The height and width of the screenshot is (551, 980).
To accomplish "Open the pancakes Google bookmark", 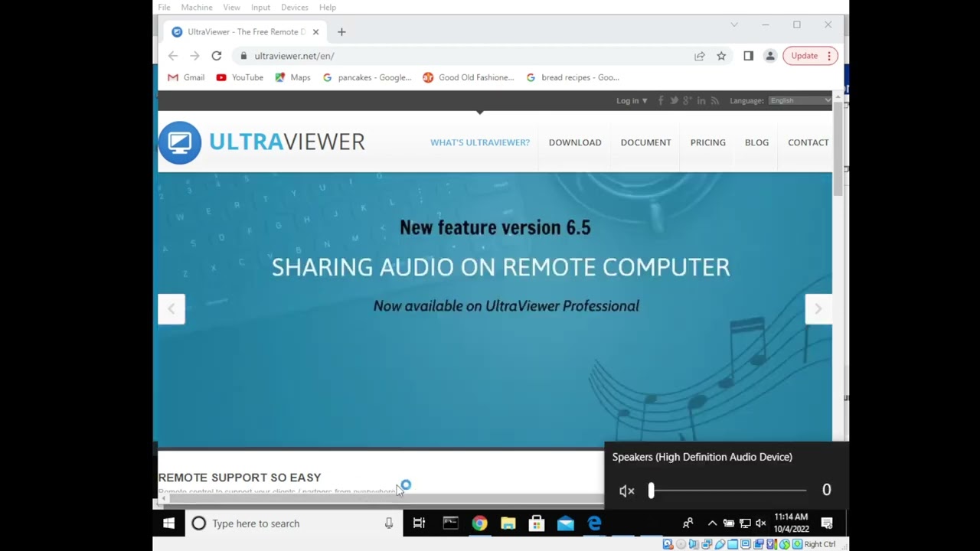I will coord(367,77).
